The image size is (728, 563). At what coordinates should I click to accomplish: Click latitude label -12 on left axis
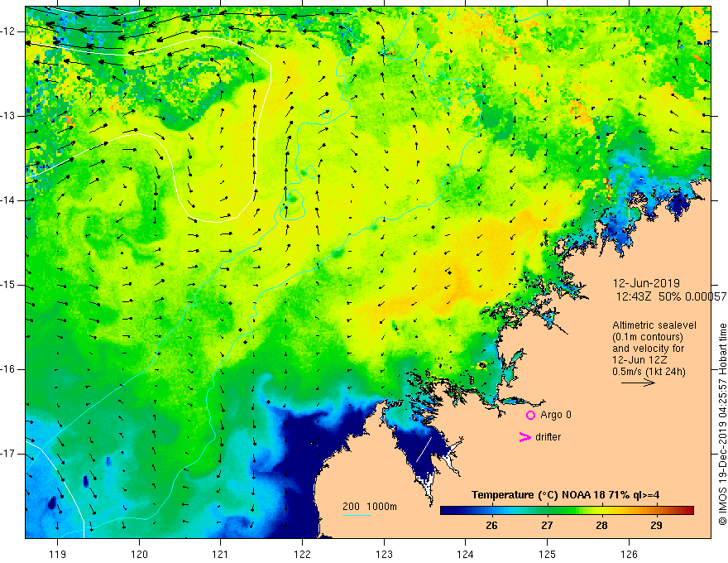(8, 31)
